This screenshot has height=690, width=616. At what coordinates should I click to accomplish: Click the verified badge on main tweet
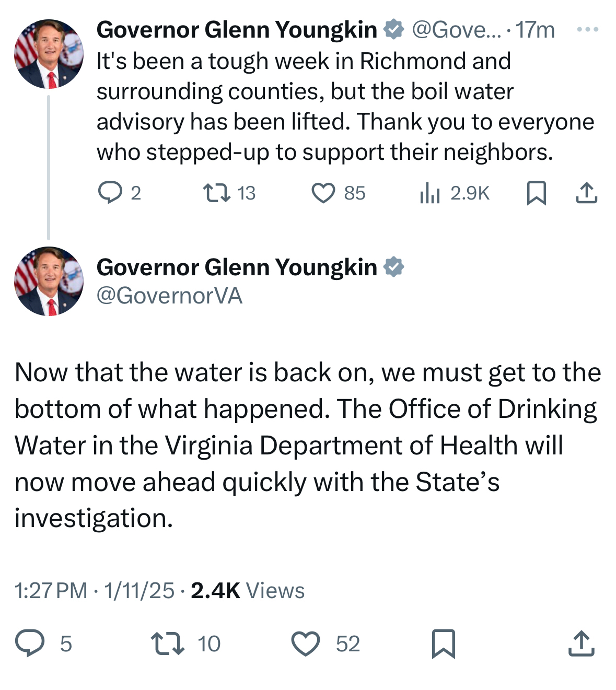(x=394, y=267)
